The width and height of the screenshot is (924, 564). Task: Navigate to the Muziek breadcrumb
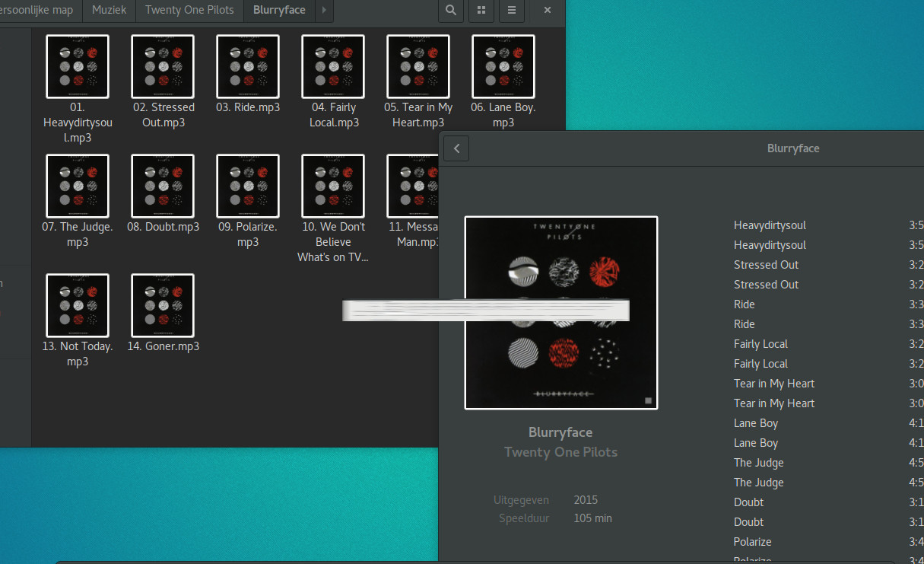[x=109, y=10]
